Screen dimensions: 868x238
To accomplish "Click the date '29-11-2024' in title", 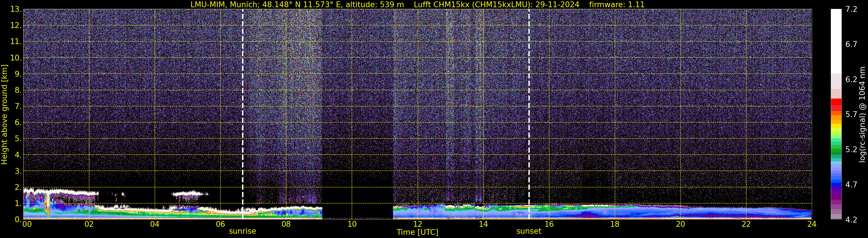I will 557,4.
